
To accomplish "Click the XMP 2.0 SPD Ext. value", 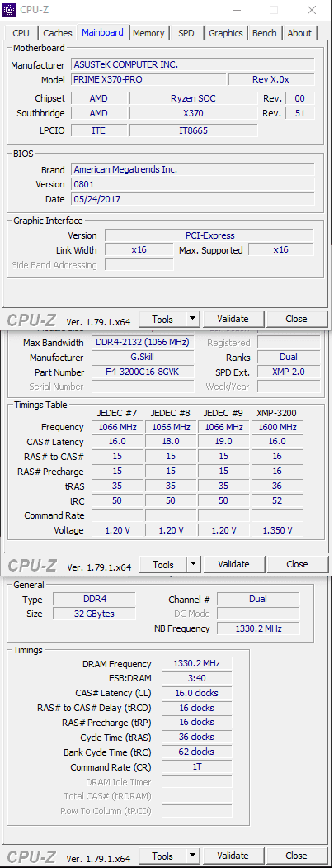I will [289, 372].
